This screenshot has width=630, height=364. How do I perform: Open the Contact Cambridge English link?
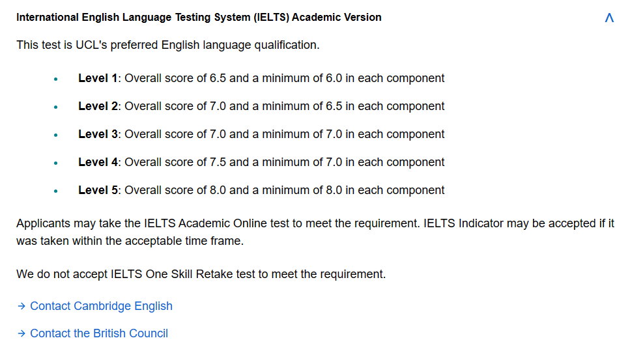(101, 306)
